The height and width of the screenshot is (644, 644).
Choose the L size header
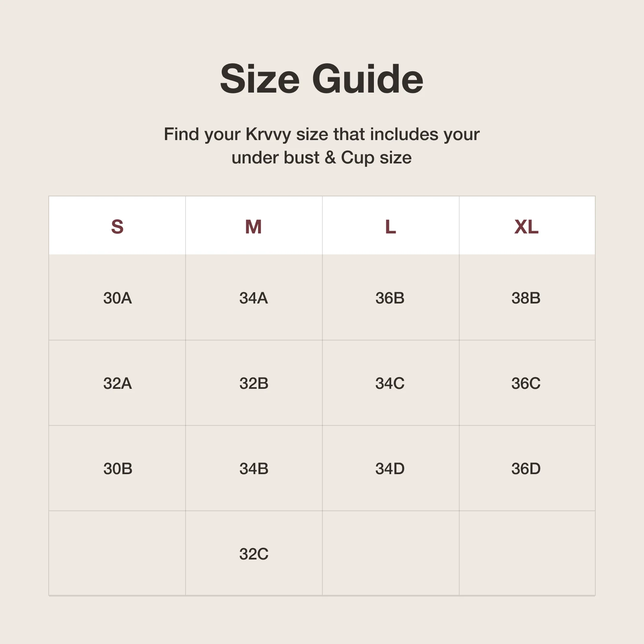coord(390,227)
